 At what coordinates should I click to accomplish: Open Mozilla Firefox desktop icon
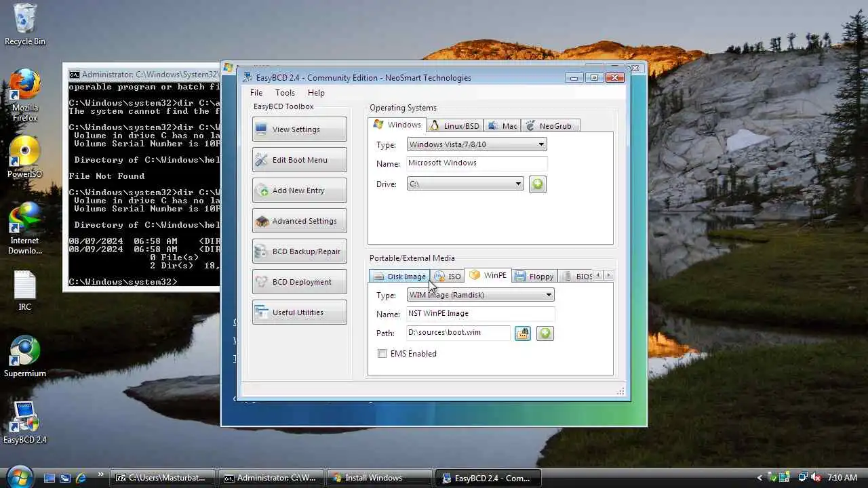(25, 96)
